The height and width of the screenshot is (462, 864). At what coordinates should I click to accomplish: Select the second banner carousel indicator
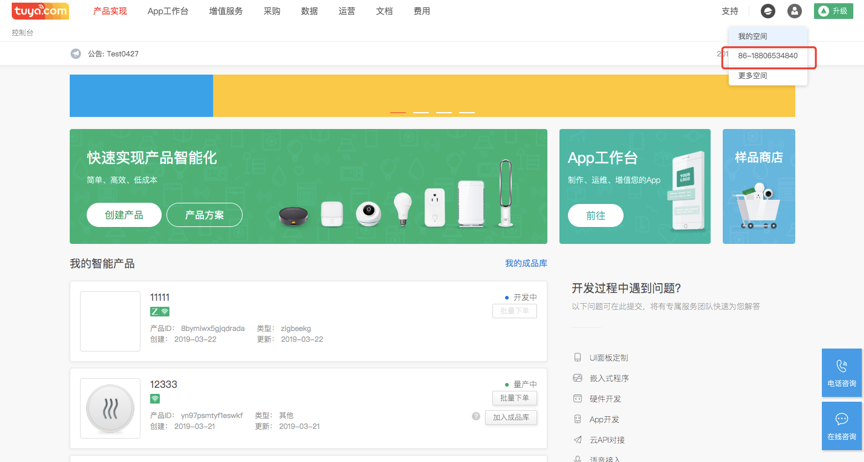[x=421, y=112]
